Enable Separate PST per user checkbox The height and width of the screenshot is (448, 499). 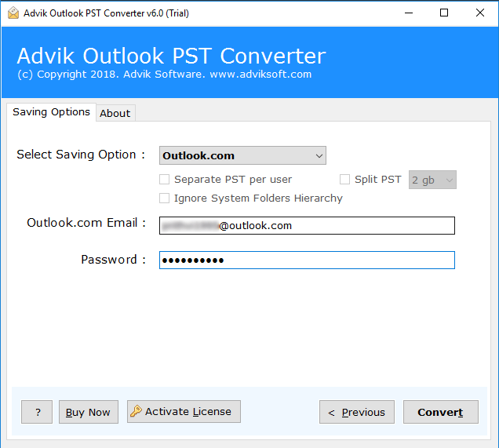[x=164, y=180]
